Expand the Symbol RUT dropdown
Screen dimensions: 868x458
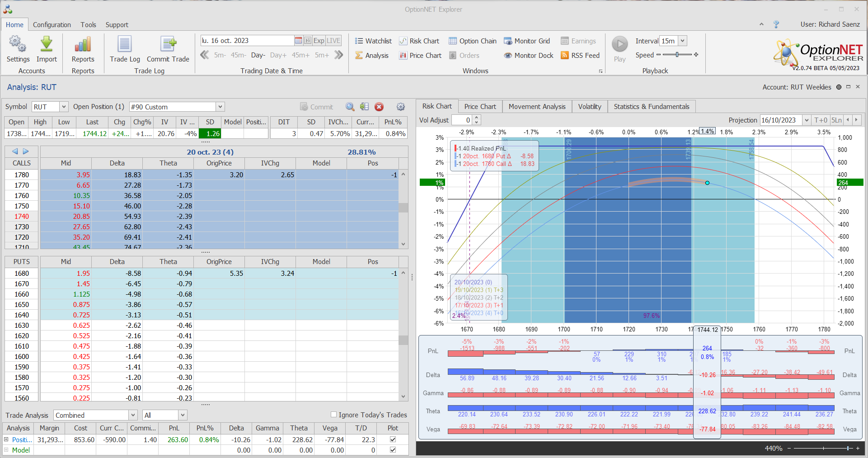pos(64,107)
